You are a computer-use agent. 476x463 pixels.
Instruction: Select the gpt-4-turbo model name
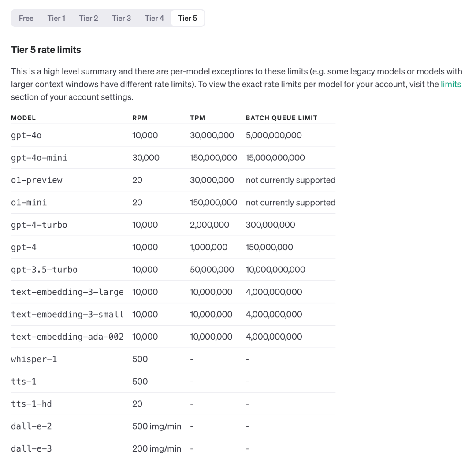click(x=39, y=225)
